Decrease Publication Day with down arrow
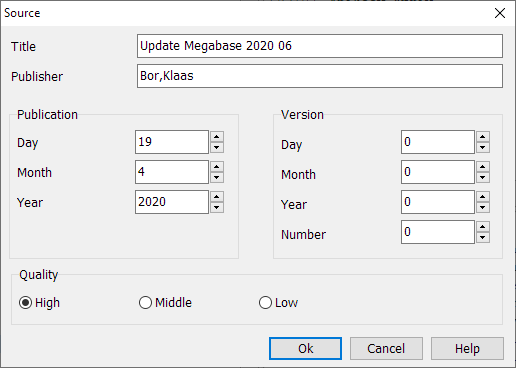The height and width of the screenshot is (368, 516). point(217,147)
